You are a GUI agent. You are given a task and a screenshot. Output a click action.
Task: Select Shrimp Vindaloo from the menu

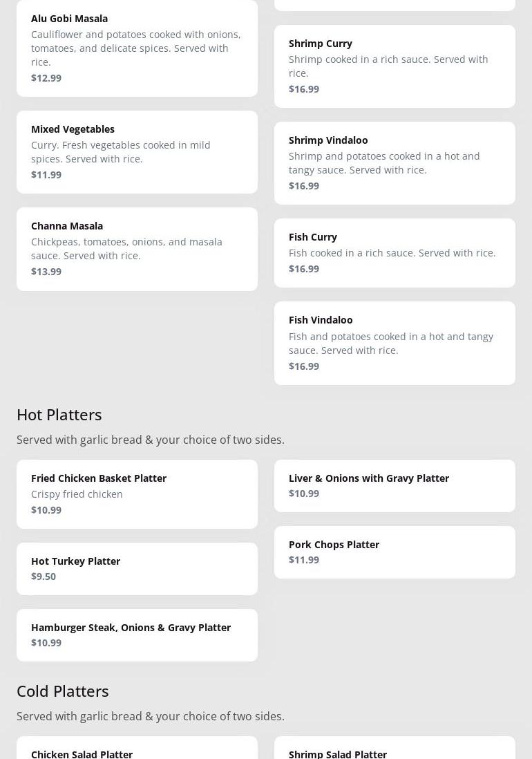click(x=395, y=162)
